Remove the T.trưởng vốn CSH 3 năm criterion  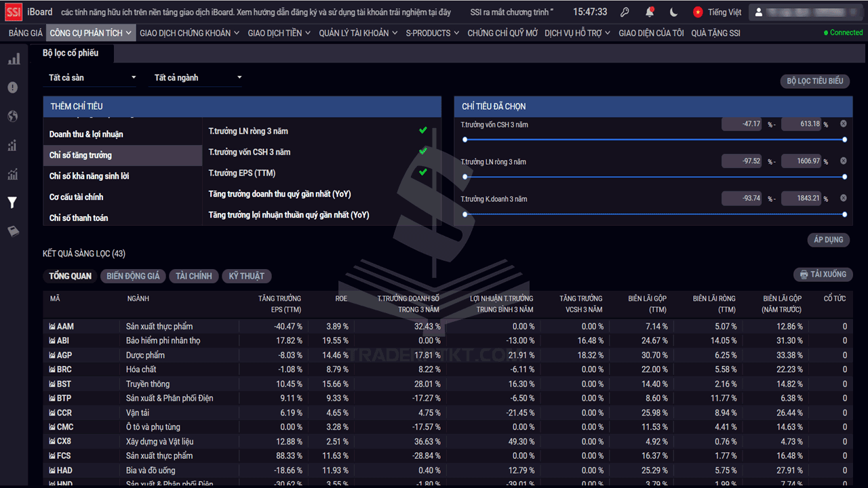pos(844,124)
